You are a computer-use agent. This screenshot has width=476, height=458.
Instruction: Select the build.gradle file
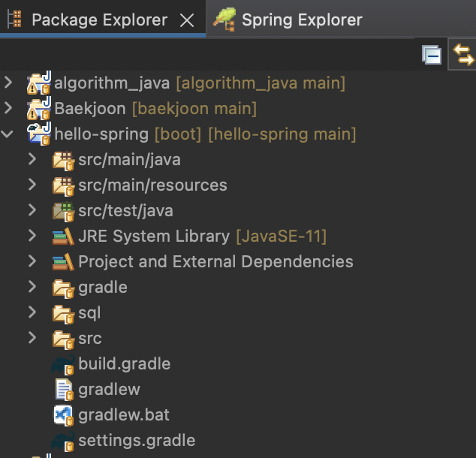125,363
